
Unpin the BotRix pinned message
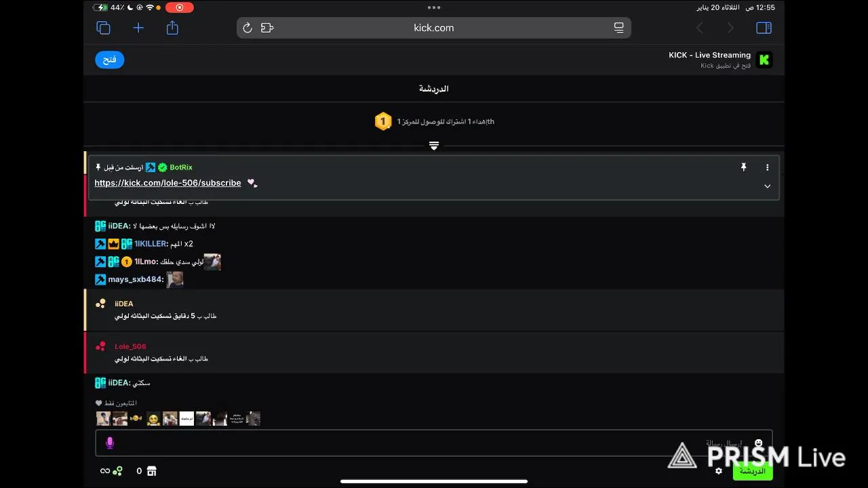click(x=743, y=167)
